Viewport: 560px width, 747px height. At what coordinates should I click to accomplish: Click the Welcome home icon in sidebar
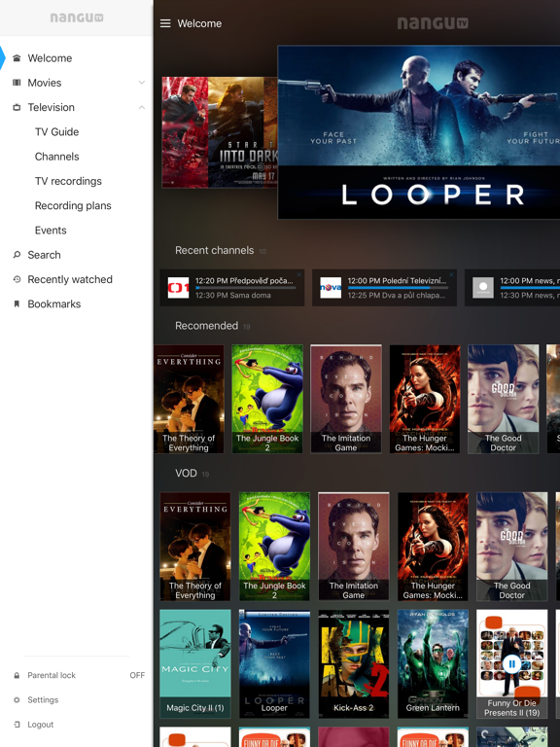[x=17, y=58]
